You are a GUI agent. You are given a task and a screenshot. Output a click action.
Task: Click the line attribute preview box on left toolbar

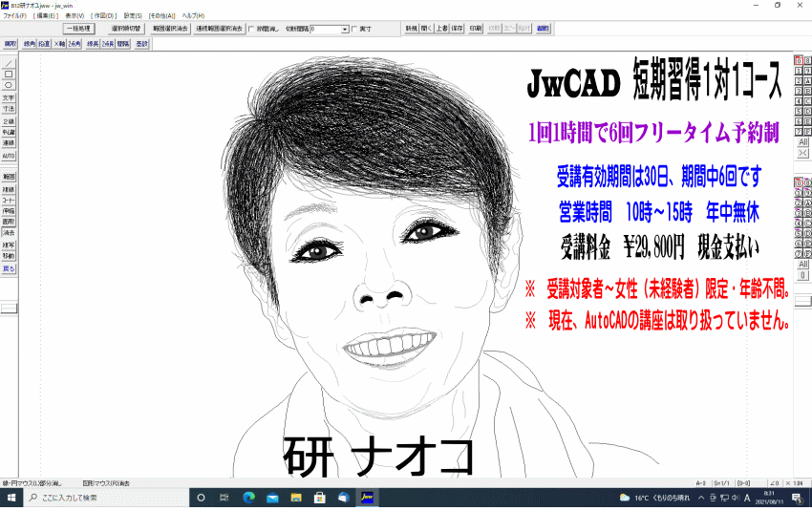pos(9,309)
